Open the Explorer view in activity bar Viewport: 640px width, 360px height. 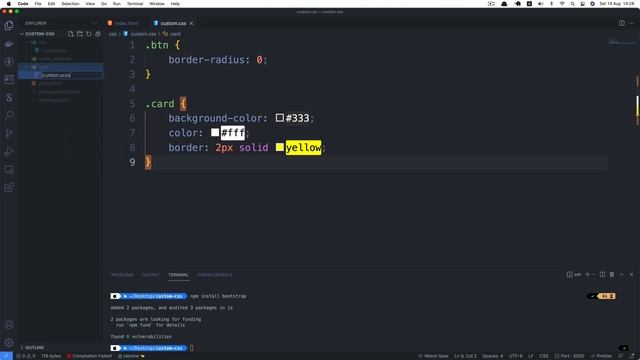pyautogui.click(x=9, y=25)
